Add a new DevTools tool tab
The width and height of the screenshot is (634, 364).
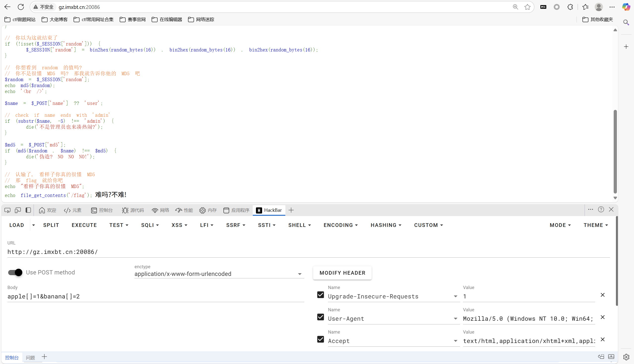[291, 210]
